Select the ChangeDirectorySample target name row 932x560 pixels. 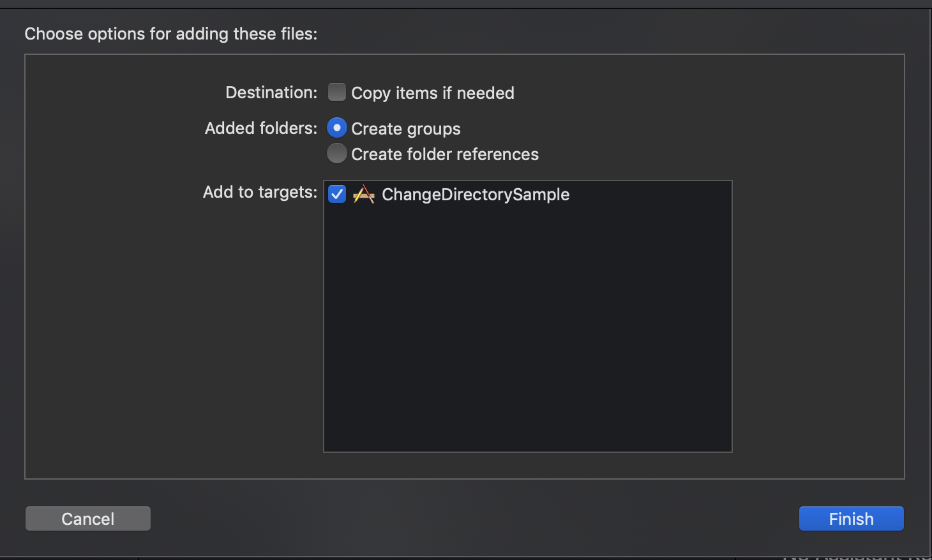476,195
